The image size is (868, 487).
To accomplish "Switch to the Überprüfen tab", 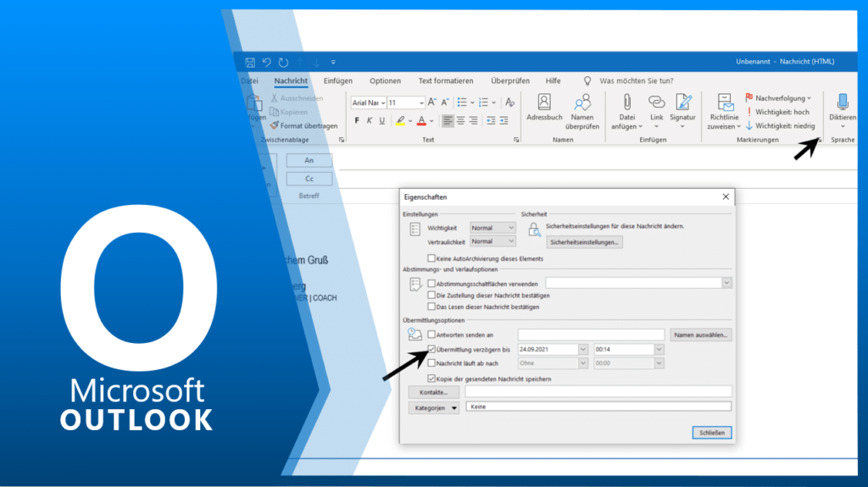I will coord(509,80).
